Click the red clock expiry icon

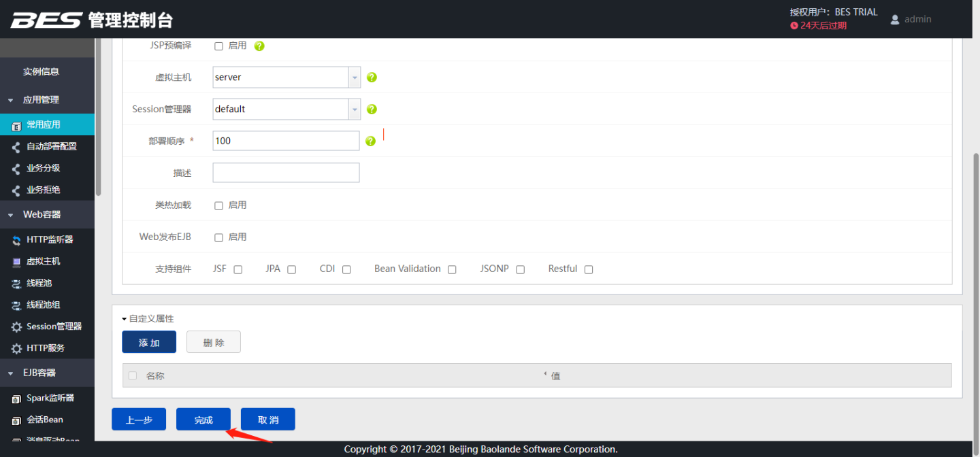[x=794, y=26]
